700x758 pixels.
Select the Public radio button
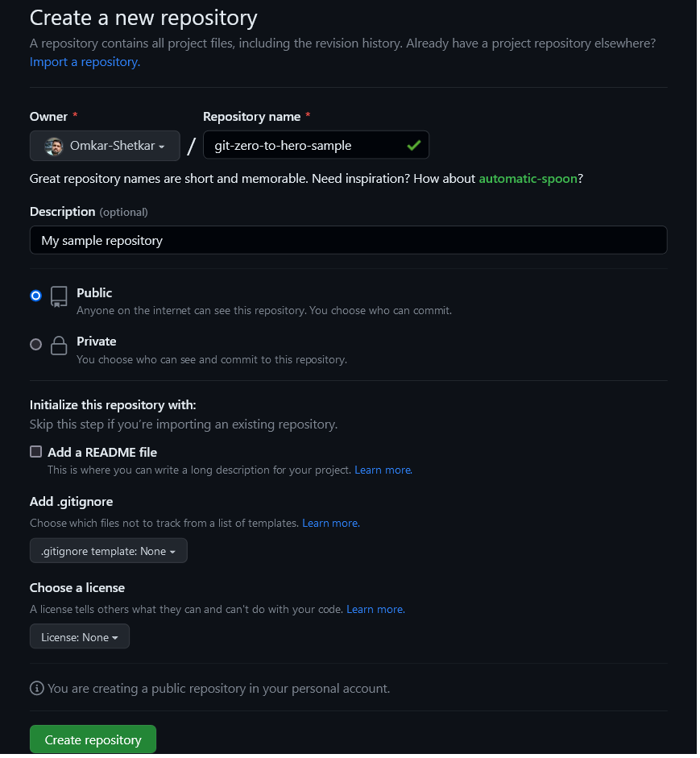35,296
